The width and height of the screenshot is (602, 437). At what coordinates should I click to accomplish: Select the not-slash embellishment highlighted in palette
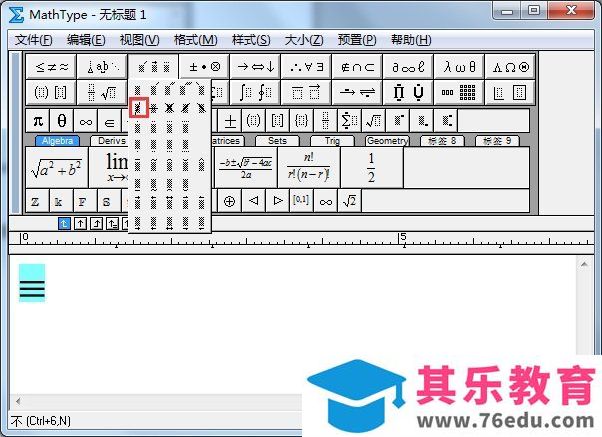click(138, 108)
